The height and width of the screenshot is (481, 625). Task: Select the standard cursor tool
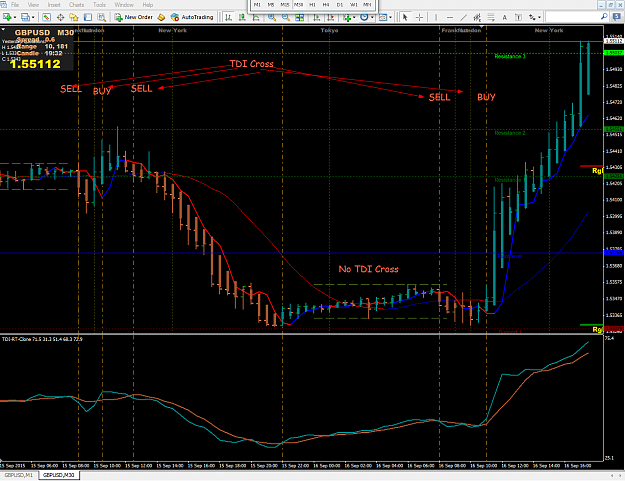pos(405,17)
